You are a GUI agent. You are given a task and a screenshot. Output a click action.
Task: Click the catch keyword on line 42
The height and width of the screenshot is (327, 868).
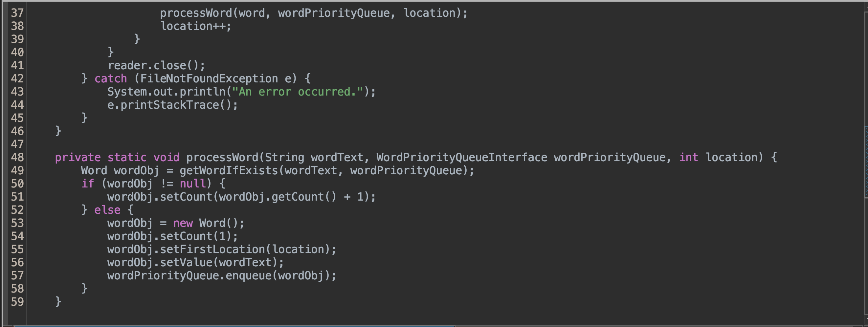pyautogui.click(x=111, y=78)
